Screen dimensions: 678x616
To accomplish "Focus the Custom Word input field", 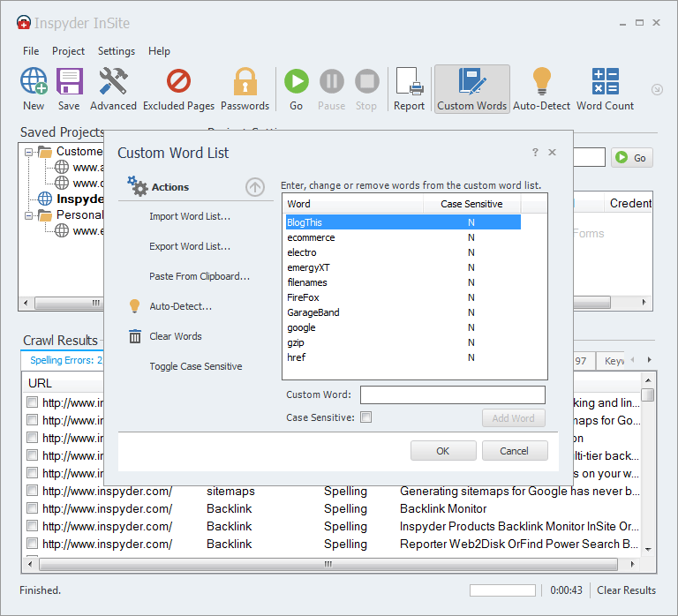I will click(x=452, y=394).
